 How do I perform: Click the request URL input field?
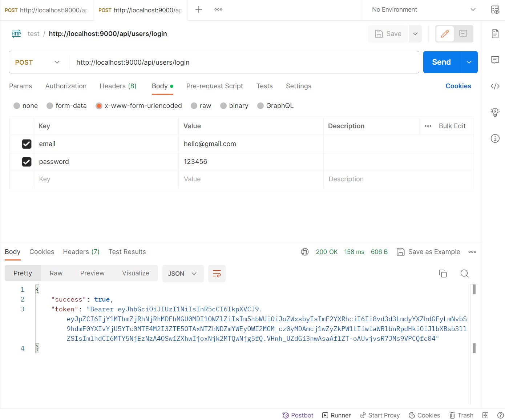pos(243,62)
